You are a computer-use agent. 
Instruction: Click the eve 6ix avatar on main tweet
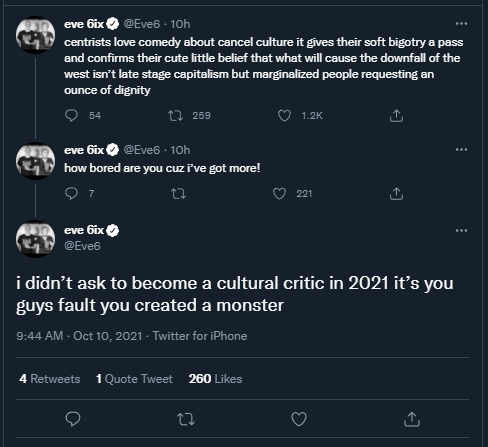[36, 239]
